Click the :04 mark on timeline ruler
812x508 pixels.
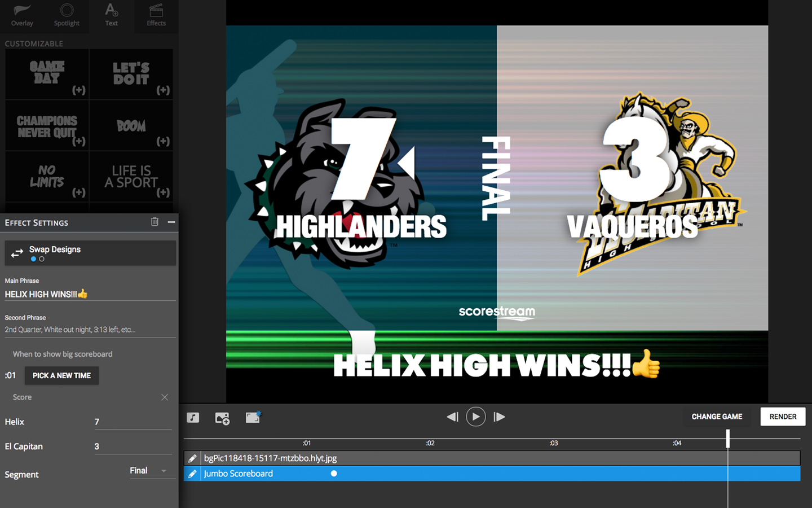tap(677, 443)
